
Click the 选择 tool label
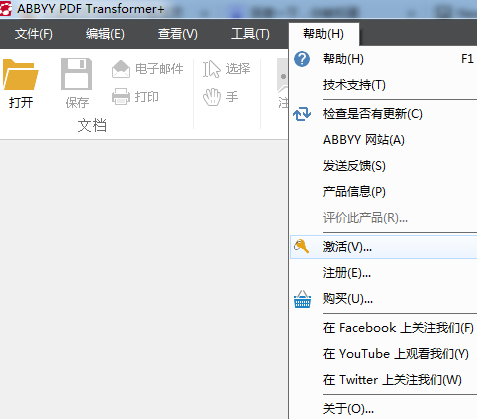238,69
